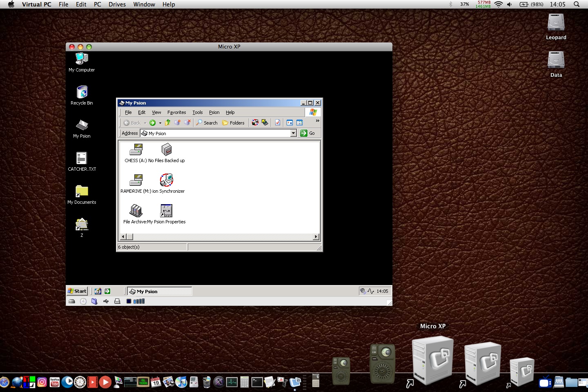This screenshot has width=588, height=392.
Task: Open the File menu in My Psion
Action: (128, 112)
